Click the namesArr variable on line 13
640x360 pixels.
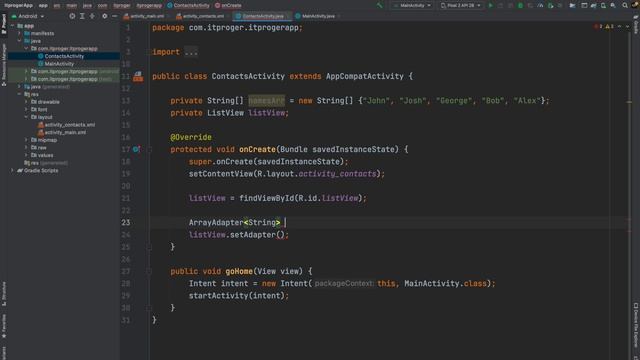point(266,100)
